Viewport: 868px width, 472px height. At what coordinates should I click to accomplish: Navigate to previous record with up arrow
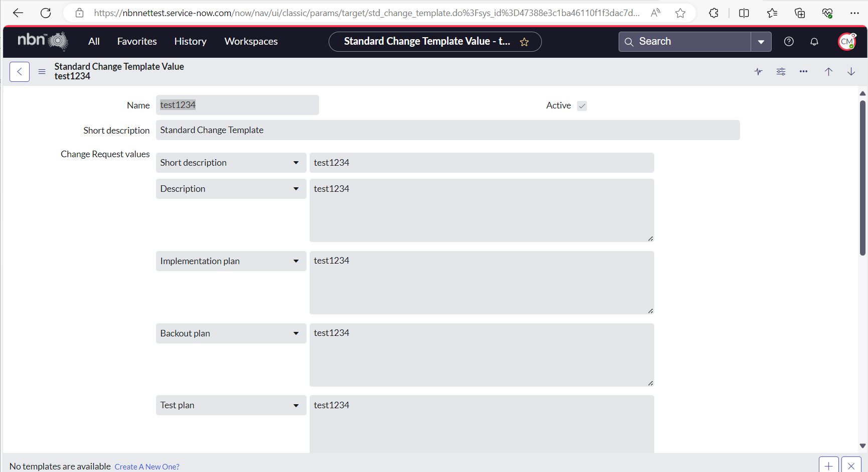[x=828, y=71]
